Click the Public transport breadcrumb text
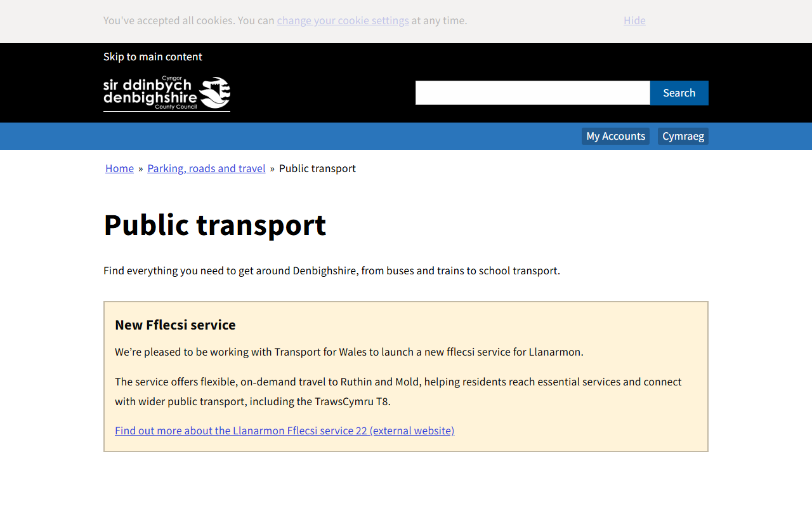This screenshot has height=508, width=812. click(x=317, y=168)
